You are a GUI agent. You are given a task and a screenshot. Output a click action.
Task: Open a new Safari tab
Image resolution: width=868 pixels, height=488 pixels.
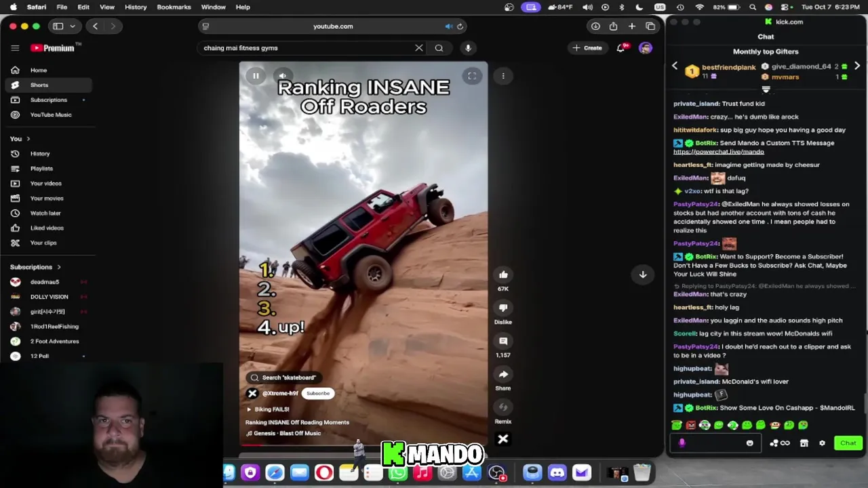[631, 26]
